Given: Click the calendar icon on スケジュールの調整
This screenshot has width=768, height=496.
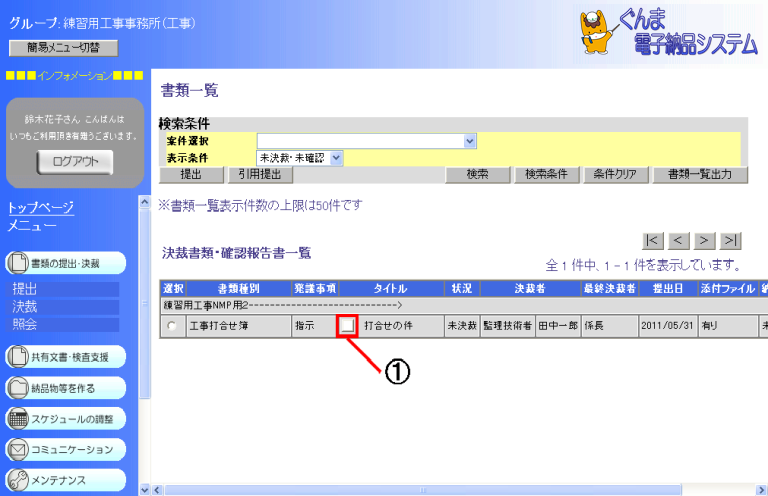Looking at the screenshot, I should click(18, 419).
